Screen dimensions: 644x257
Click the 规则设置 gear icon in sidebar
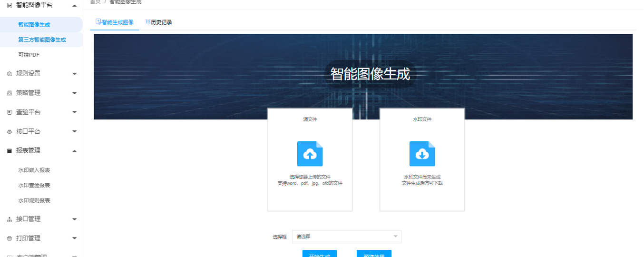10,74
